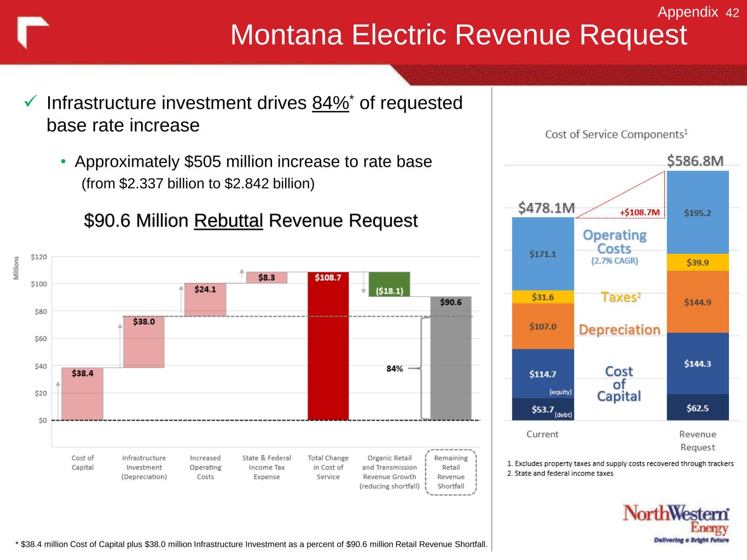Select the dashed Remaining Retail Revenue Shortfall box

pos(450,472)
